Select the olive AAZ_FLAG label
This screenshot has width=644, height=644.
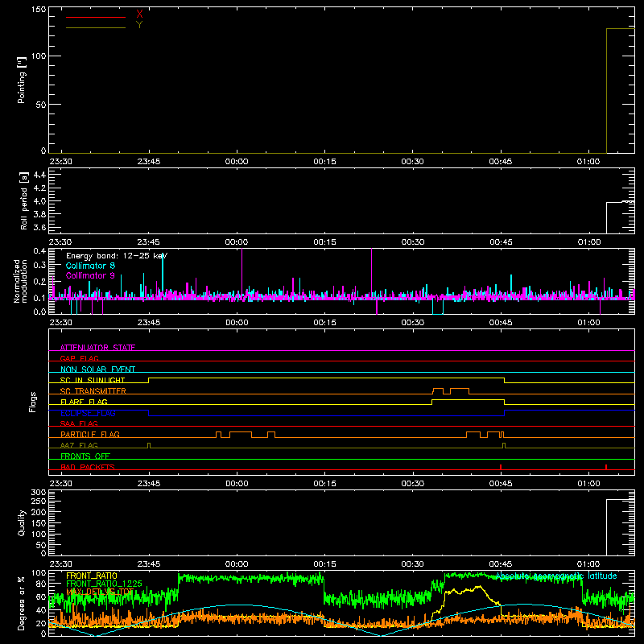pos(79,445)
